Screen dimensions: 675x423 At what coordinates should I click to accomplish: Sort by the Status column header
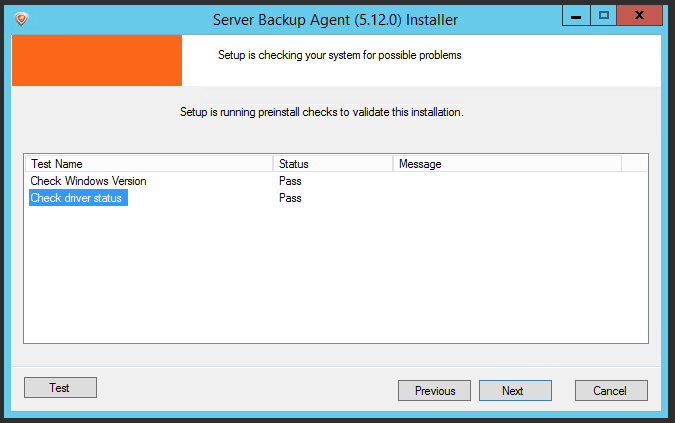[x=334, y=164]
